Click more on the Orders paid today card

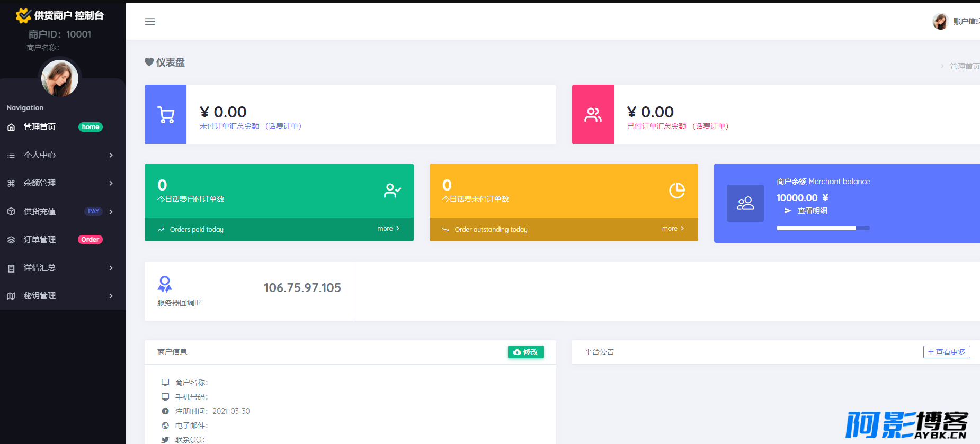tap(388, 229)
